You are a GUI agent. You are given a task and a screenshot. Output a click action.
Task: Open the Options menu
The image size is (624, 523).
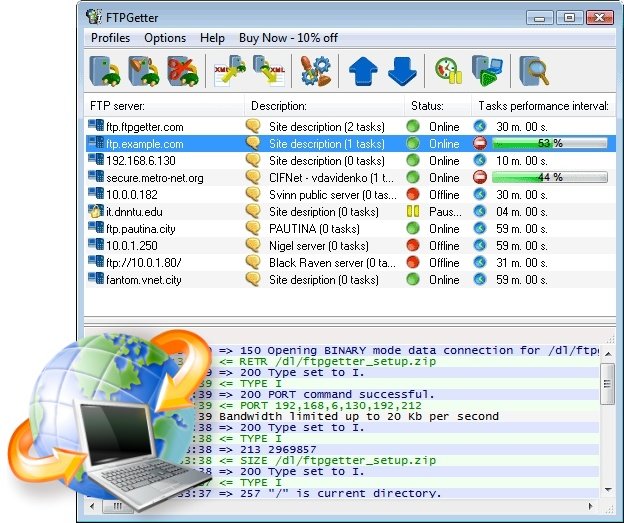point(165,38)
